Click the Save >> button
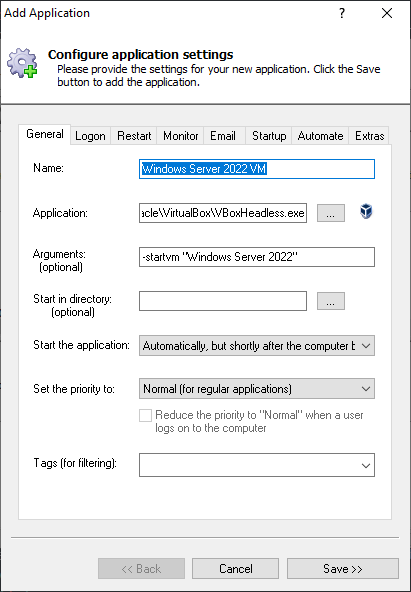The height and width of the screenshot is (592, 411). [x=343, y=569]
